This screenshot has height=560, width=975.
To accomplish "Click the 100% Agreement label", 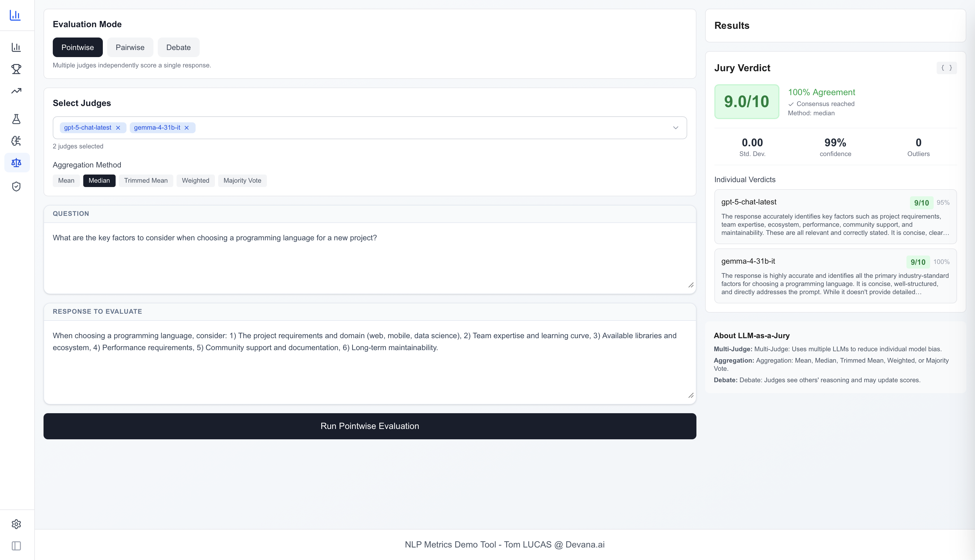I will (x=822, y=92).
